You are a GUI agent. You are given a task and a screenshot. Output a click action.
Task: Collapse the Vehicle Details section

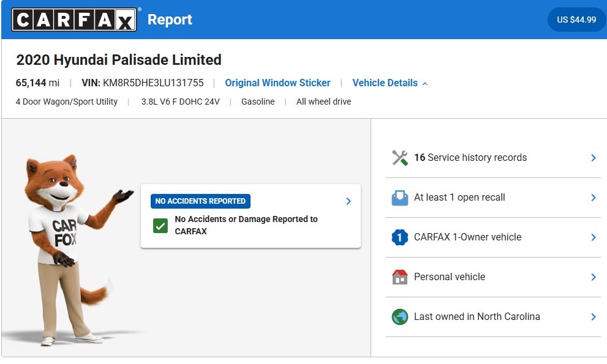390,83
